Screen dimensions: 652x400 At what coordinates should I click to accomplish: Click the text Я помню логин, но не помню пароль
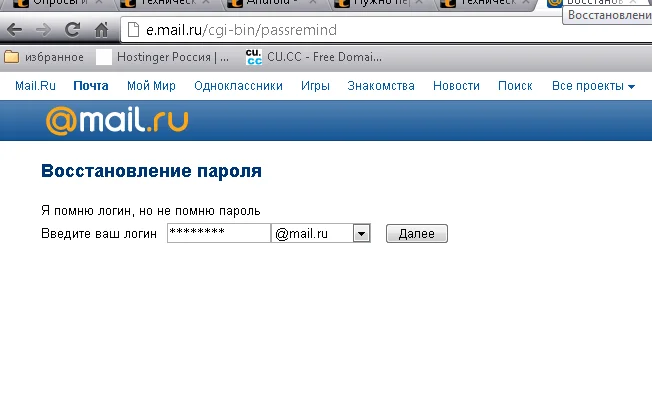click(151, 211)
